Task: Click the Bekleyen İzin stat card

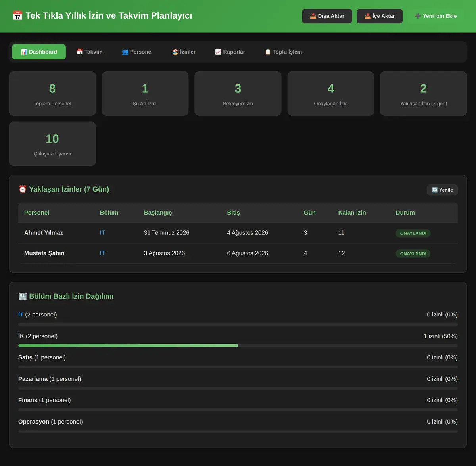Action: pos(238,94)
